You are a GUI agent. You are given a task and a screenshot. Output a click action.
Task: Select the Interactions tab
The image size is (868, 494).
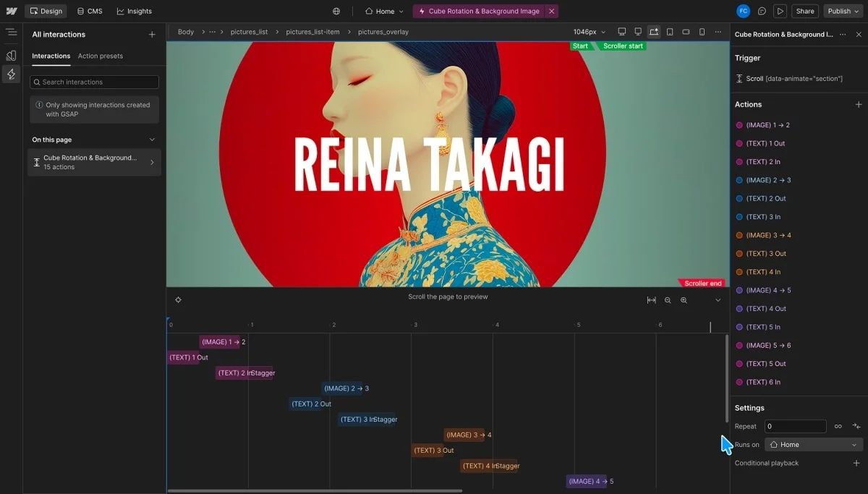[x=51, y=56]
